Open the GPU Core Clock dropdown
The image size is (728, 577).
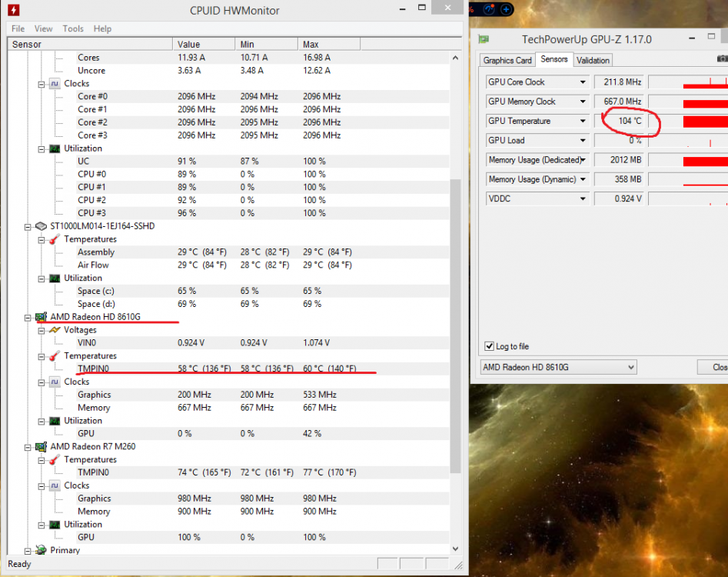[x=582, y=82]
